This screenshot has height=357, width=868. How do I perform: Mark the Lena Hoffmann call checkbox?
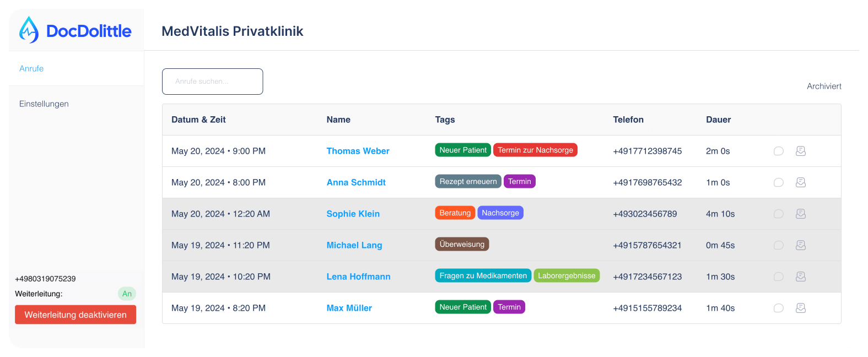click(778, 277)
